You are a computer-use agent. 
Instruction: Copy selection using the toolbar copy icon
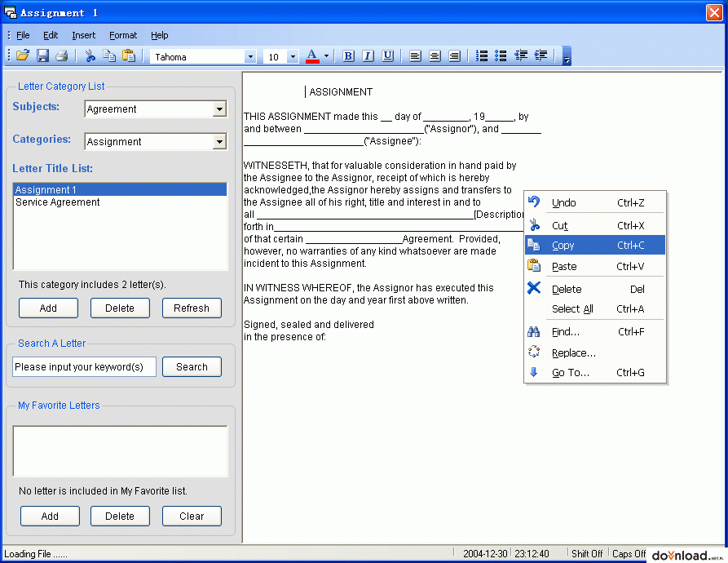[x=109, y=55]
